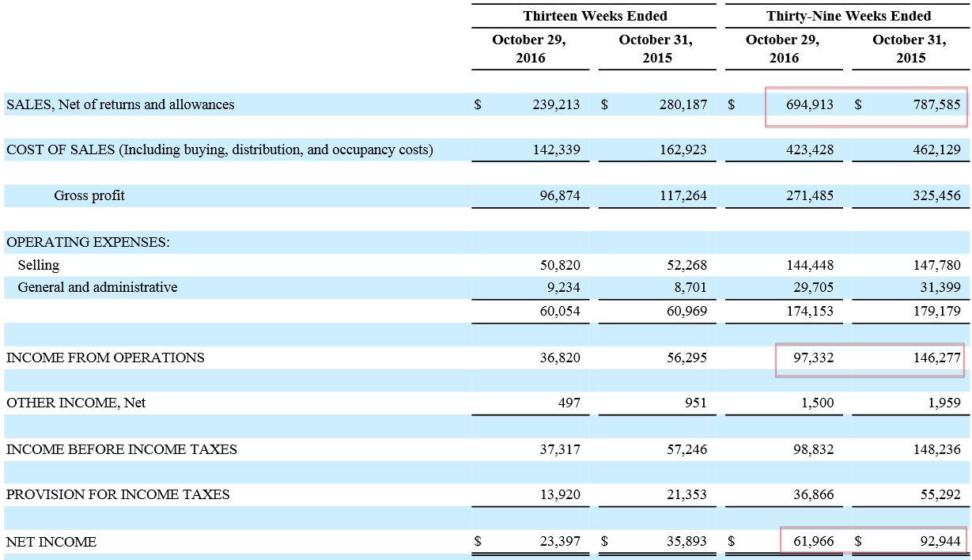Click the highlighted net income value 61,966
The image size is (972, 560).
pyautogui.click(x=813, y=542)
